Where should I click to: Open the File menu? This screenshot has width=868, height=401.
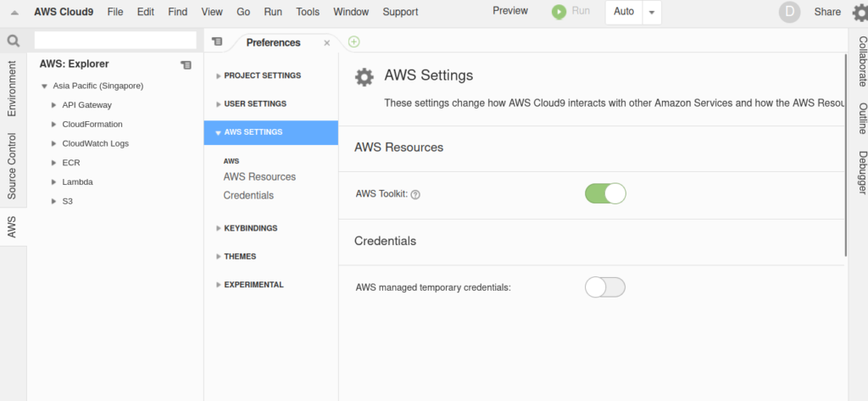[115, 12]
